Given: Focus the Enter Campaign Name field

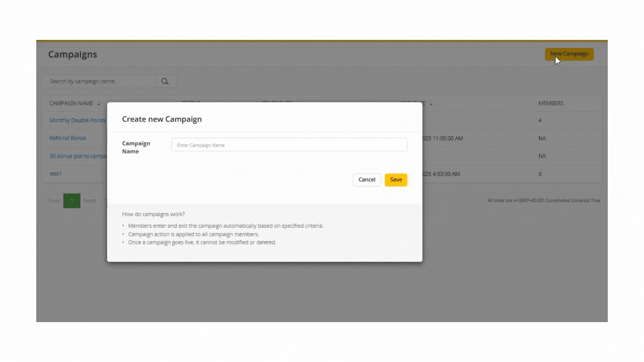Looking at the screenshot, I should [289, 145].
